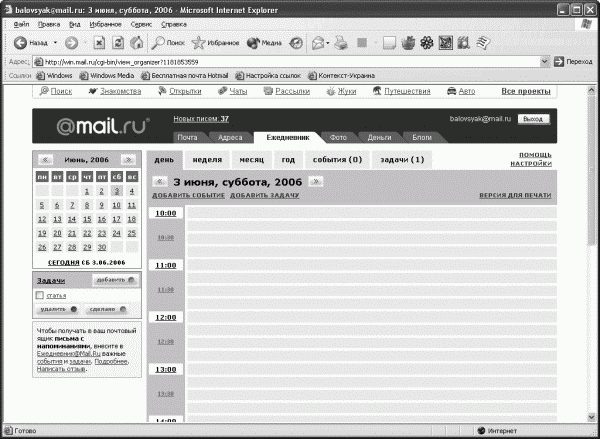Go to next day arrow
The height and width of the screenshot is (439, 600).
tap(316, 181)
